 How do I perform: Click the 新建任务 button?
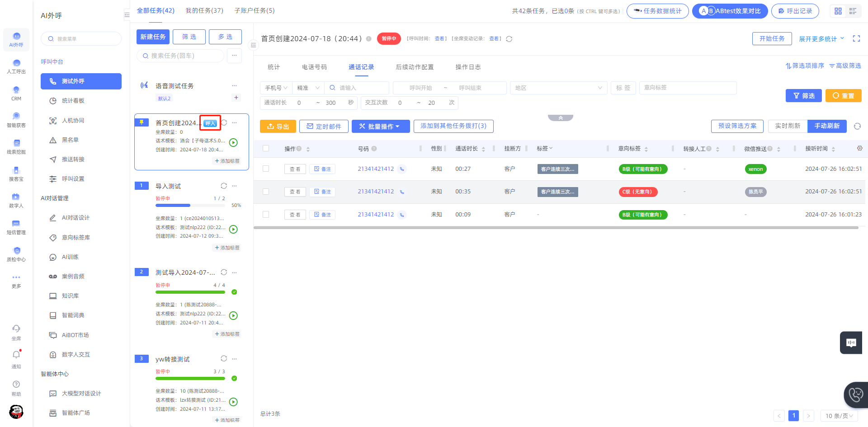(x=153, y=37)
